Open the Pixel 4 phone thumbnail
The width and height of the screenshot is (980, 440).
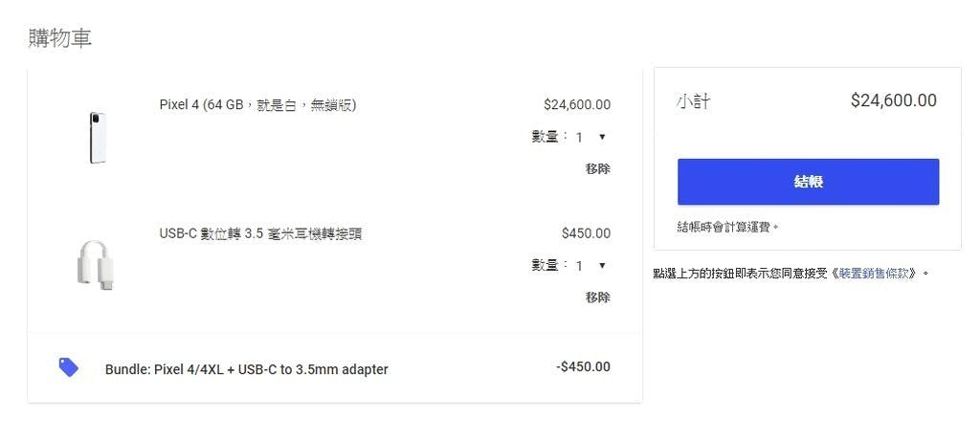tap(97, 138)
